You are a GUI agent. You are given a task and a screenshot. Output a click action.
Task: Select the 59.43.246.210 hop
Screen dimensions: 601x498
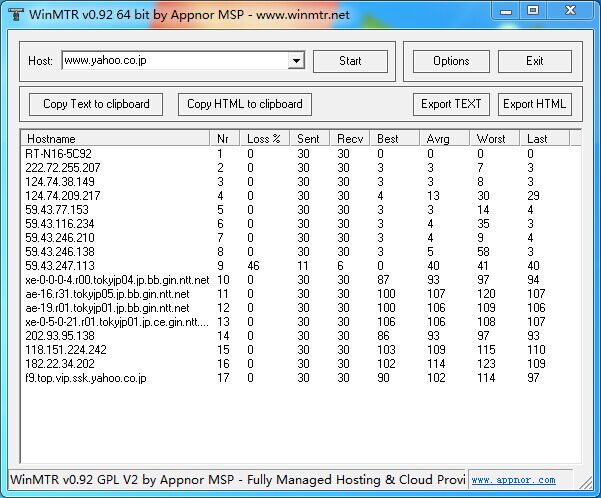(x=301, y=238)
